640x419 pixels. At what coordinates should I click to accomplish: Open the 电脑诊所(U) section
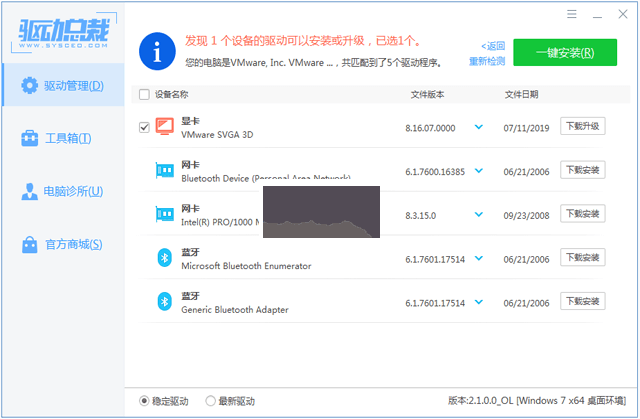point(63,191)
